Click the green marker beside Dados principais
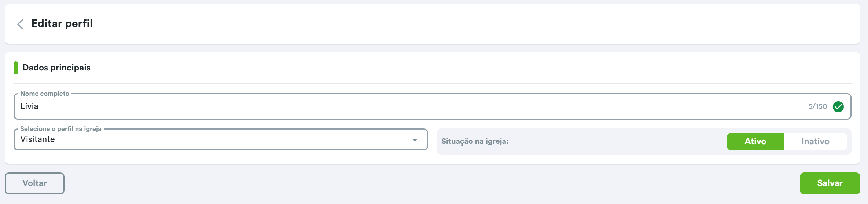The height and width of the screenshot is (204, 868). (16, 68)
